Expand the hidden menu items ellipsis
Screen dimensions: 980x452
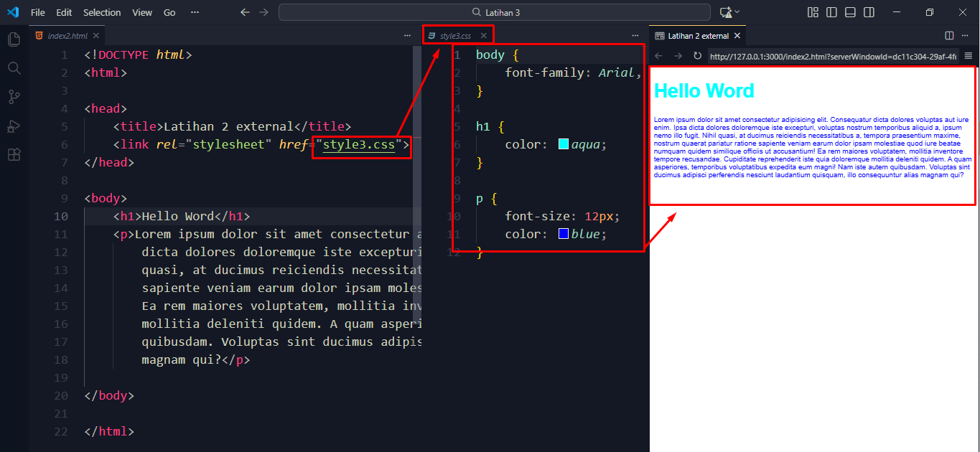195,12
